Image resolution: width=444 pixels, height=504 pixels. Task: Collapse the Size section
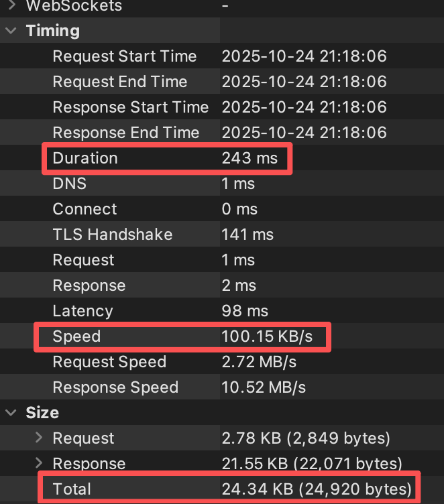(x=11, y=413)
